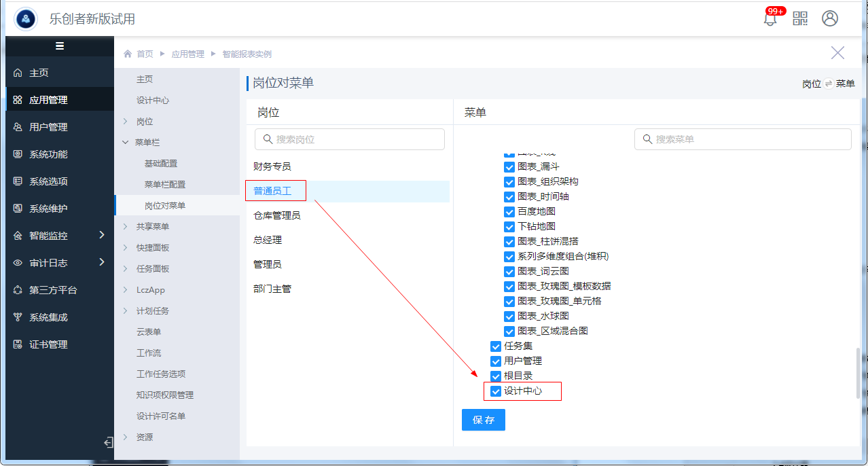868x466 pixels.
Task: Select the 总经理 position
Action: point(268,240)
